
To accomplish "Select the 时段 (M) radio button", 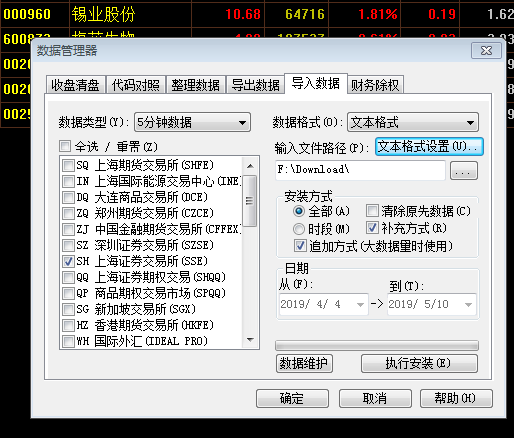I will (299, 229).
